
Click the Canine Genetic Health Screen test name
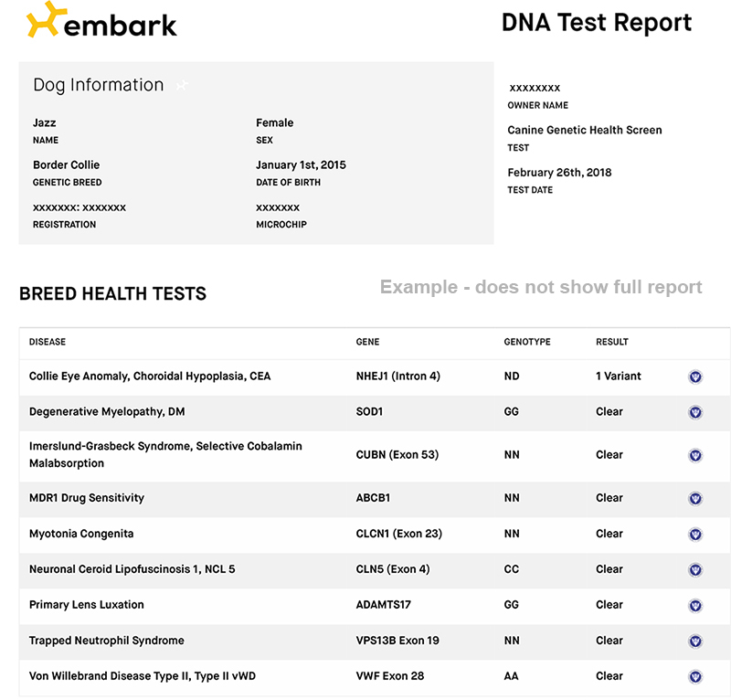tap(585, 130)
